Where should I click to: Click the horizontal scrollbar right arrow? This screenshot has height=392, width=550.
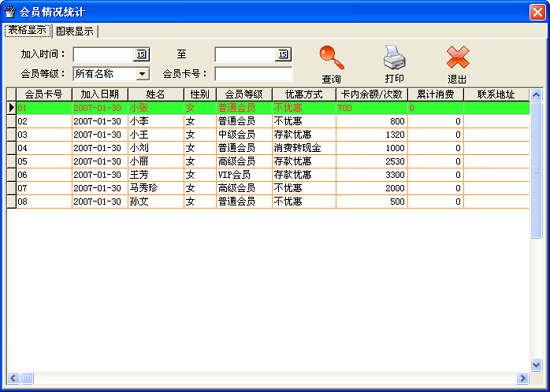pos(523,378)
